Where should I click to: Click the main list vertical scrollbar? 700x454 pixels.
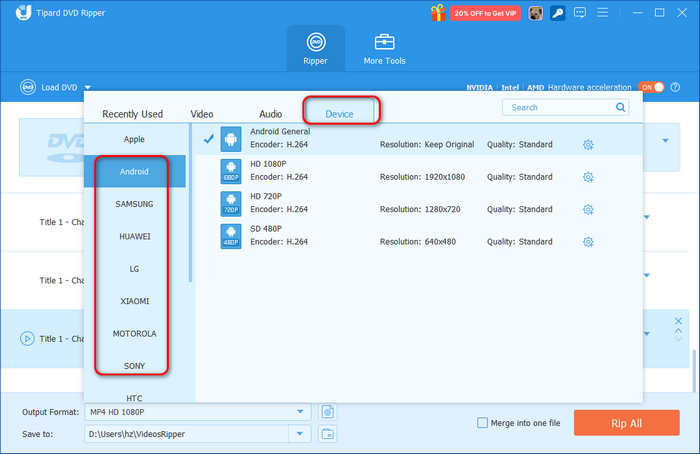[x=694, y=370]
